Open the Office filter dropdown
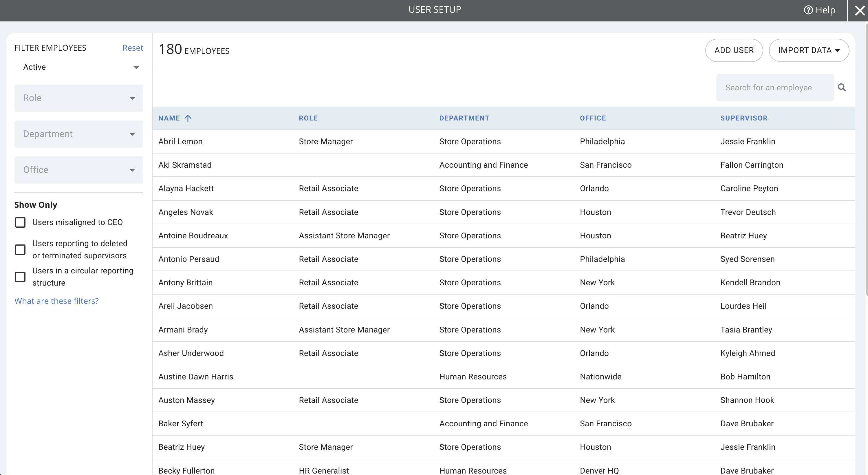 point(79,170)
